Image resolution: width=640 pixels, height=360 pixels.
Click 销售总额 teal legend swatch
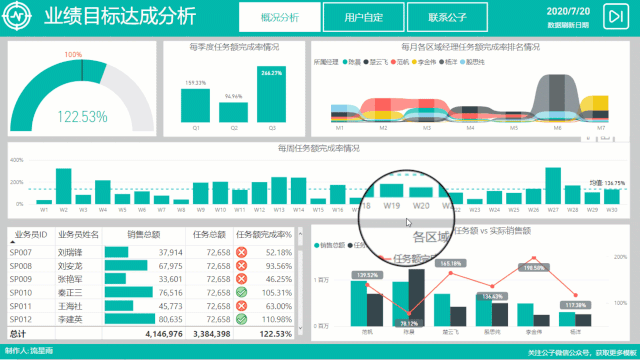(x=317, y=245)
